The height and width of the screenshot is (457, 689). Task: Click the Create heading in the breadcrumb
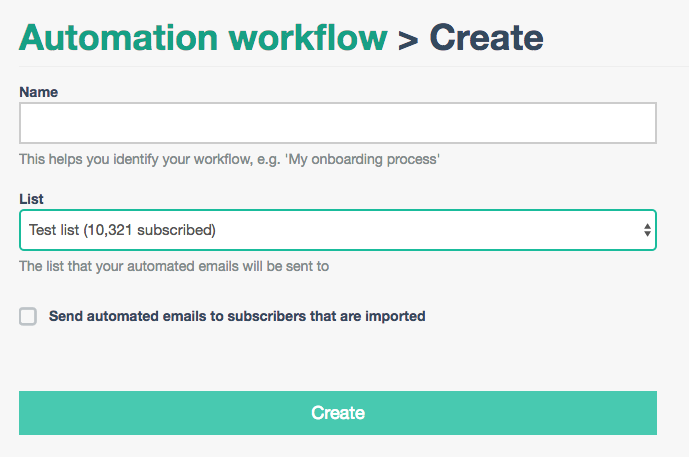click(486, 37)
